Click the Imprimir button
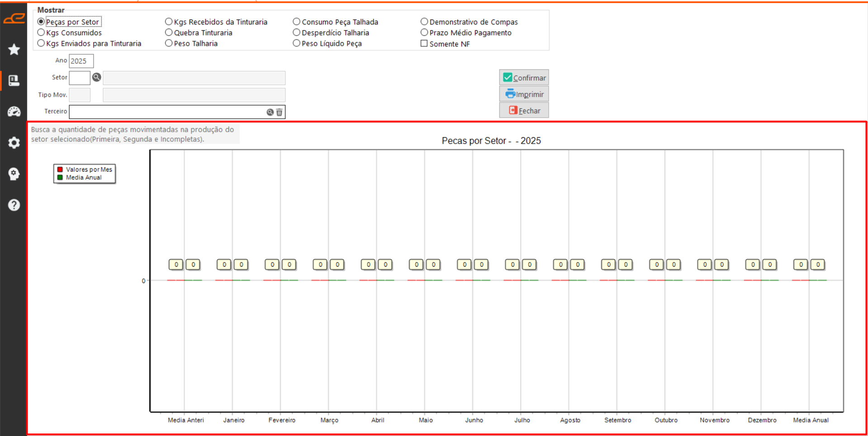 pyautogui.click(x=524, y=94)
